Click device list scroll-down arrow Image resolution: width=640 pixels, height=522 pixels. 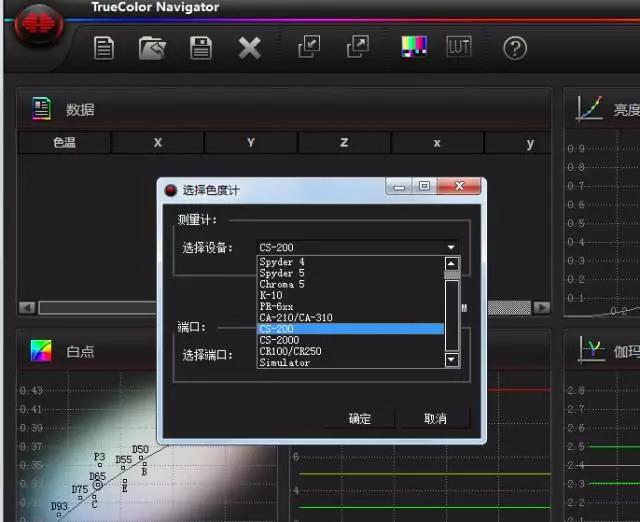pyautogui.click(x=451, y=360)
